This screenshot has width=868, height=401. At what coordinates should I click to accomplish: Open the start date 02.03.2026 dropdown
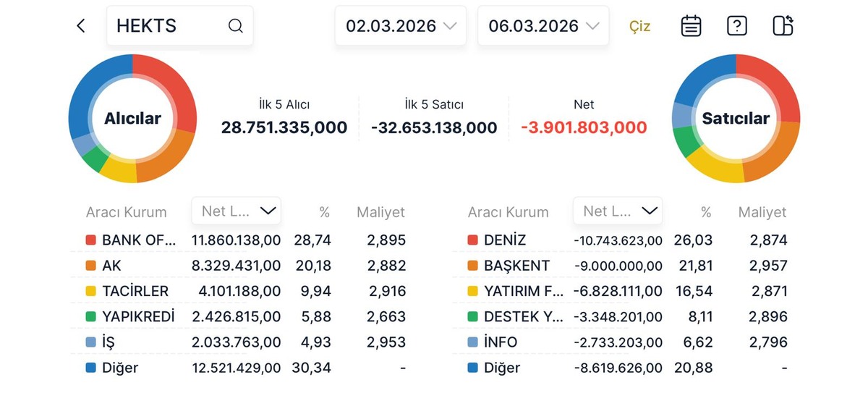pyautogui.click(x=401, y=26)
